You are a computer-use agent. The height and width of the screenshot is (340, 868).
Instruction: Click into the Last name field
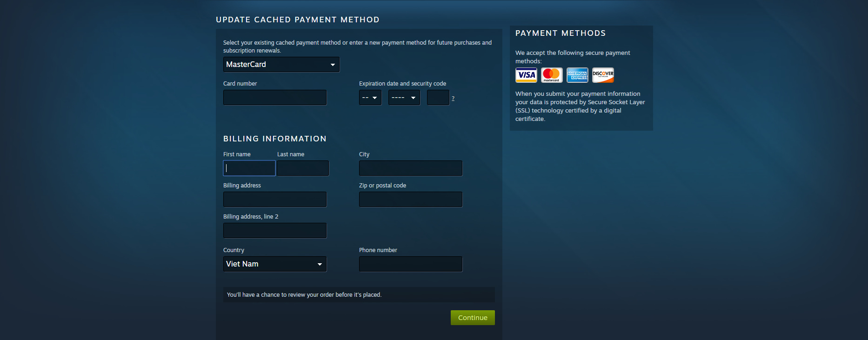click(303, 168)
